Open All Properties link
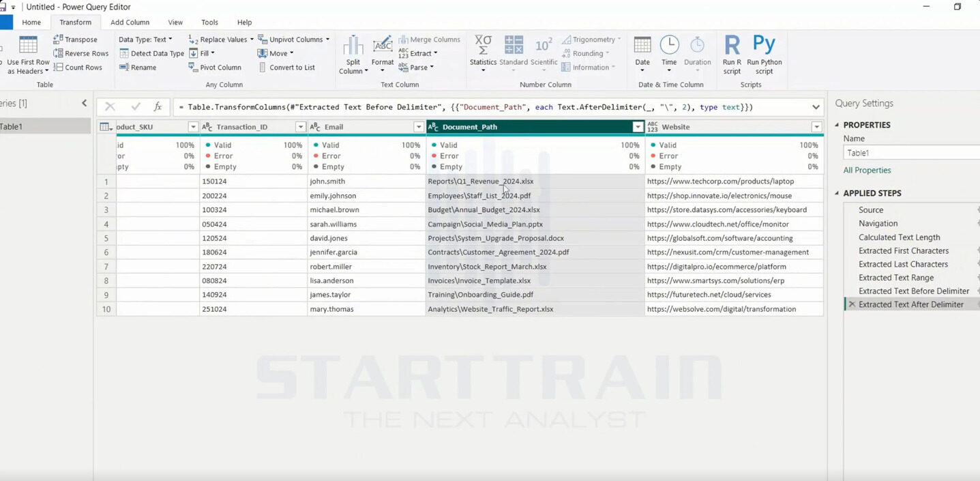Screen dimensions: 980x481 (x=867, y=171)
